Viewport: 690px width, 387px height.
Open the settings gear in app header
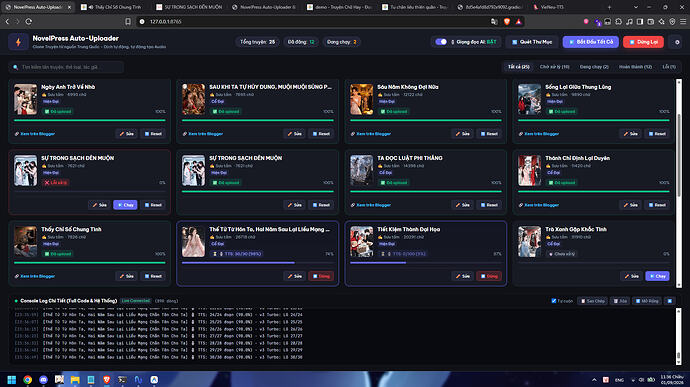tap(677, 42)
